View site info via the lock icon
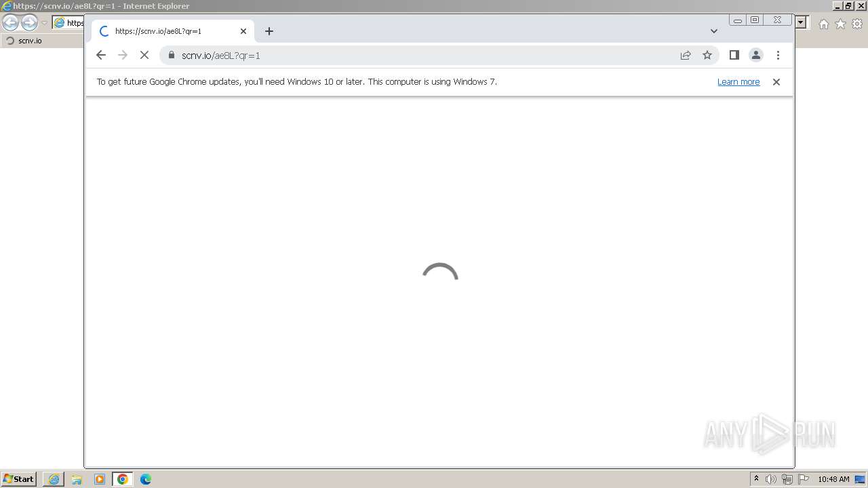 pyautogui.click(x=171, y=55)
